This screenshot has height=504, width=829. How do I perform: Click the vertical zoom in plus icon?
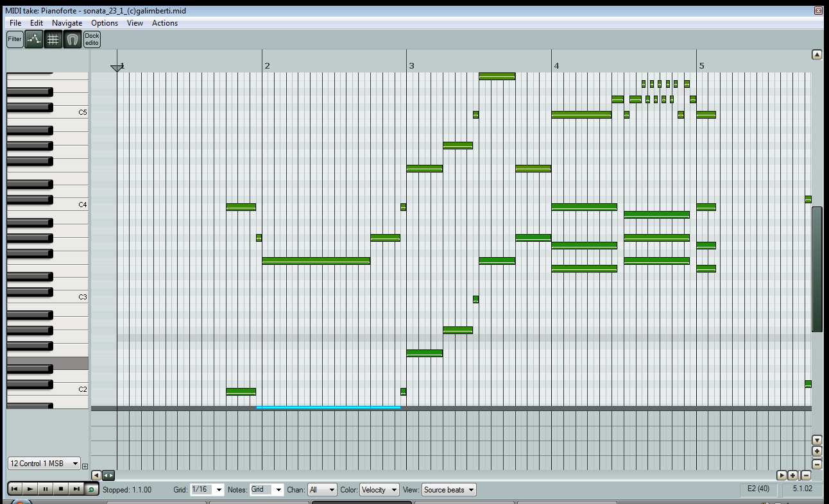click(817, 451)
